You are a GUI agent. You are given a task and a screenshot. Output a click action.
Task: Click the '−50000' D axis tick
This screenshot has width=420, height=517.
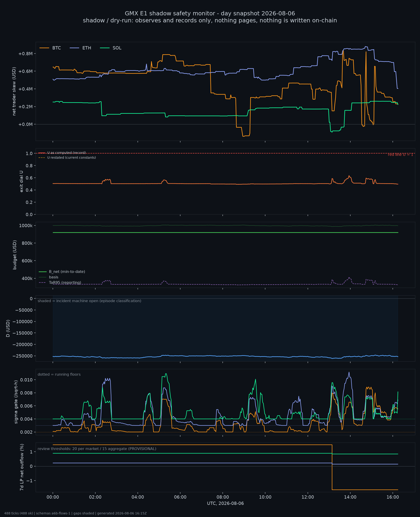tap(24, 310)
